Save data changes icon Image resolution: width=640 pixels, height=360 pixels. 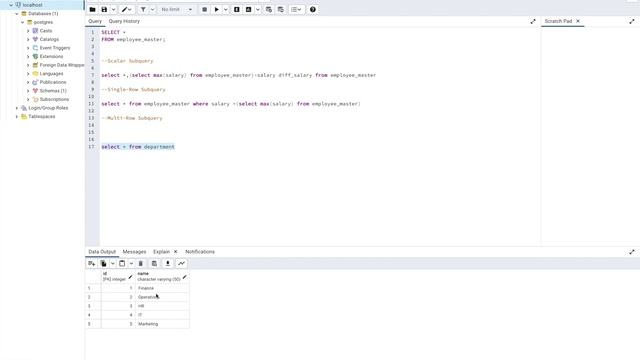(x=154, y=264)
